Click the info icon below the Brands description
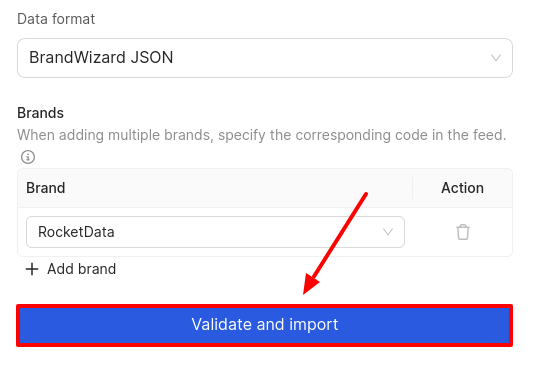Viewport: 535px width, 371px height. pos(28,157)
